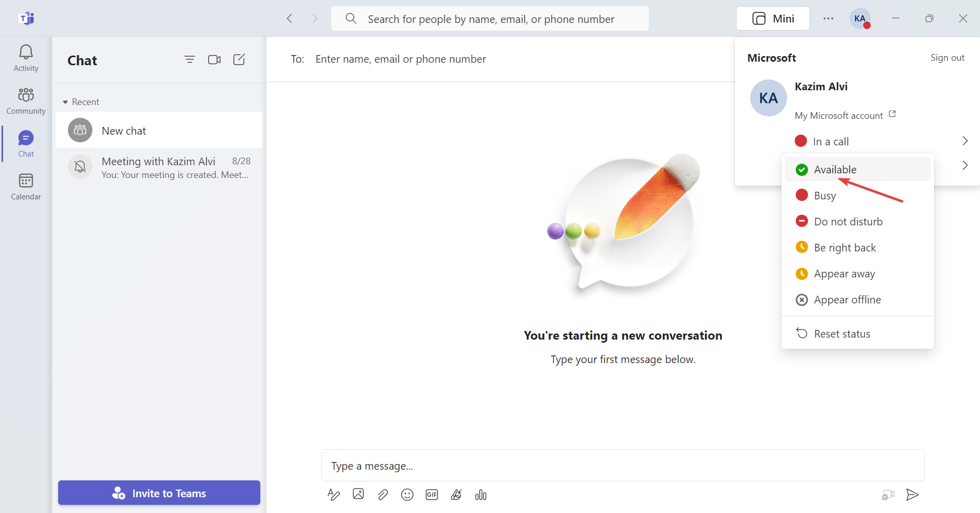
Task: Expand the In a call status chevron
Action: tap(965, 141)
